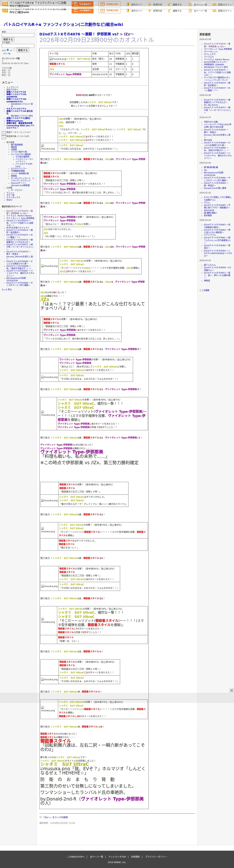This screenshot has height=868, width=234.
Task: Open Connecting With you バトルロイヤル link
Action: pos(20,126)
